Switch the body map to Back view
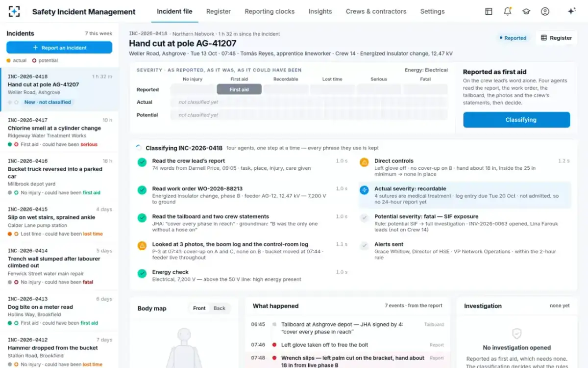Image resolution: width=588 pixels, height=368 pixels. click(x=220, y=308)
